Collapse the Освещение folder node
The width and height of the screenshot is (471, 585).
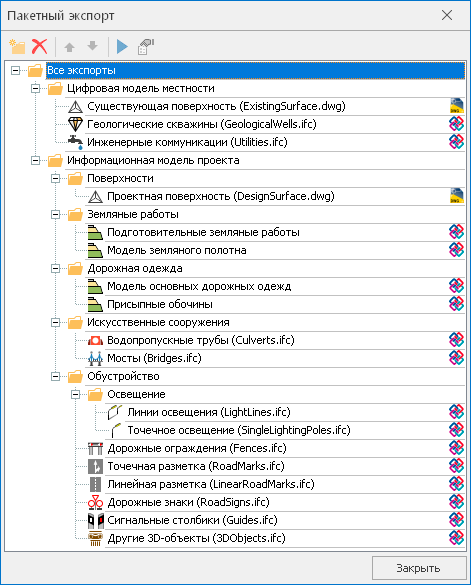[x=76, y=394]
